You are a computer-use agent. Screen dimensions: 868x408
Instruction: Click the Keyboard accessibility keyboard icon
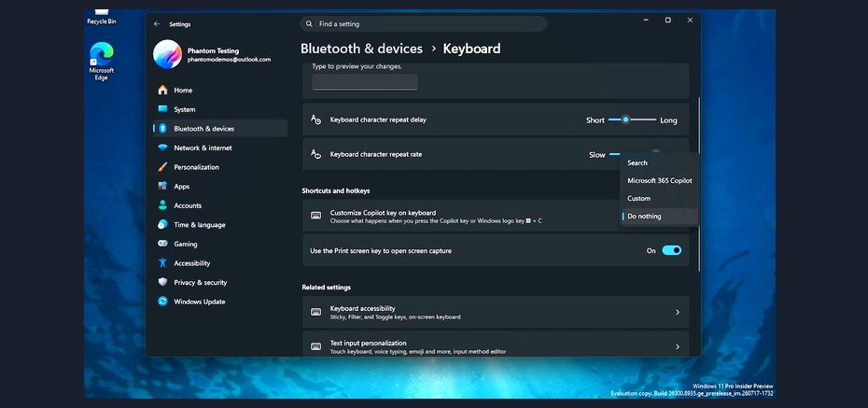point(315,312)
